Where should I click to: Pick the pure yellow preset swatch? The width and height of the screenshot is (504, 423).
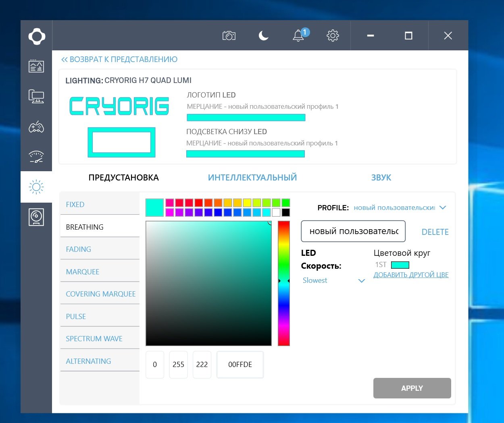(247, 203)
